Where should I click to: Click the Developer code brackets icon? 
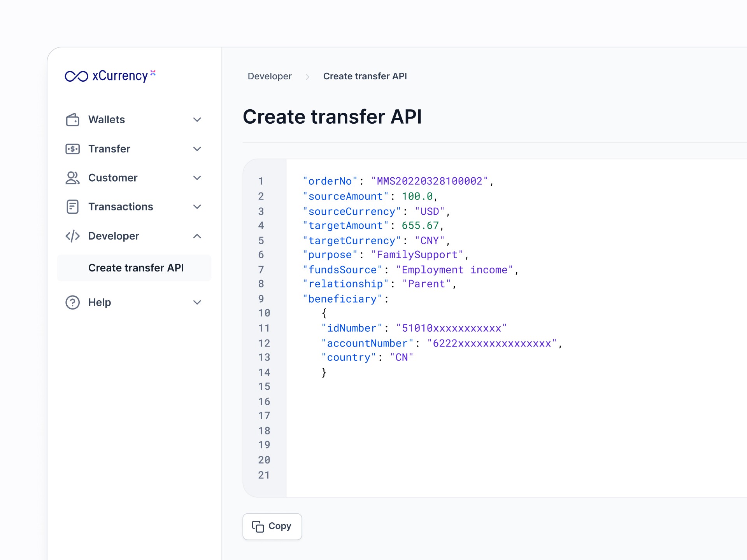point(72,236)
